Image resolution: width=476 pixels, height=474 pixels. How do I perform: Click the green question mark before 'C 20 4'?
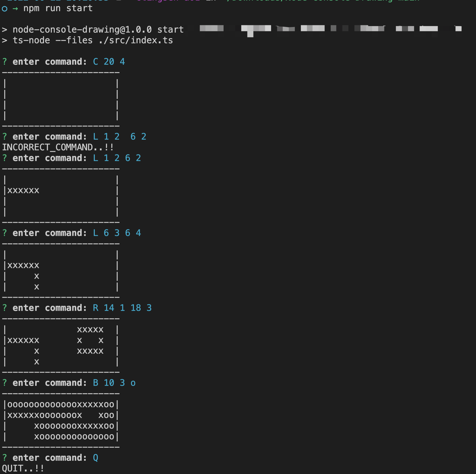4,62
